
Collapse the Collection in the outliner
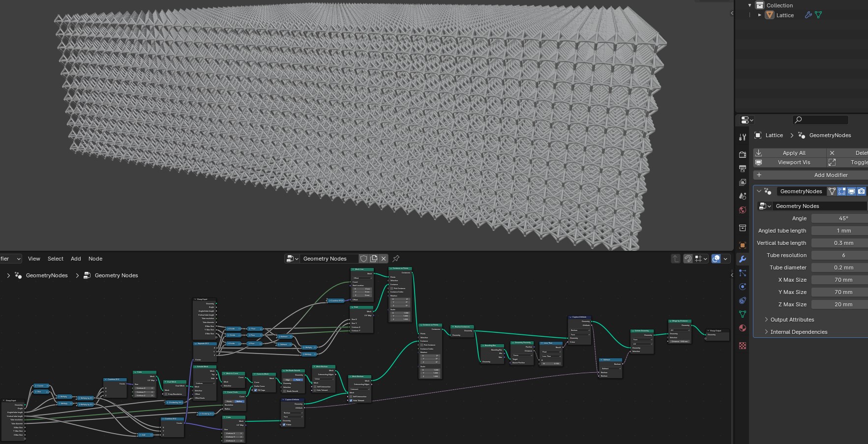point(750,5)
